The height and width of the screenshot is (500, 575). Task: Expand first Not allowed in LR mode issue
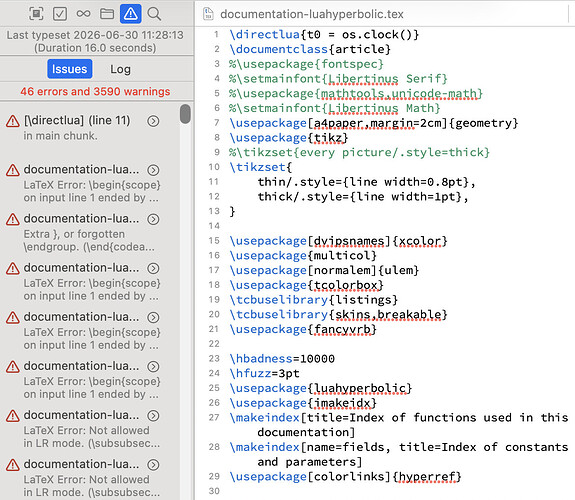click(x=153, y=416)
